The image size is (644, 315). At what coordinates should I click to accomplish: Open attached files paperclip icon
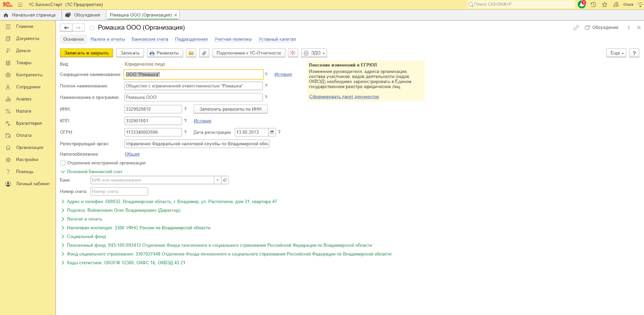point(204,53)
